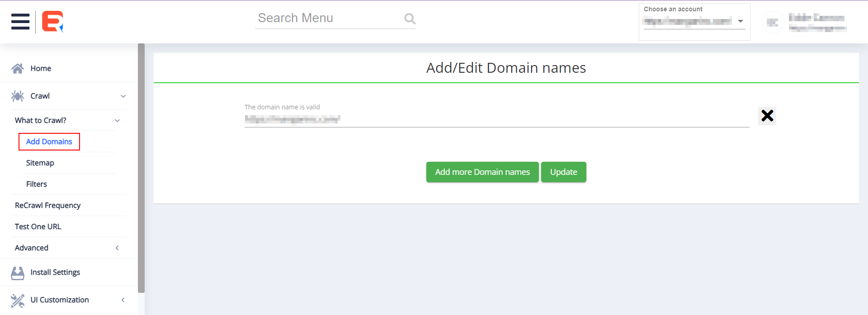Go to ReCrawl Frequency
This screenshot has height=315, width=868.
[47, 206]
